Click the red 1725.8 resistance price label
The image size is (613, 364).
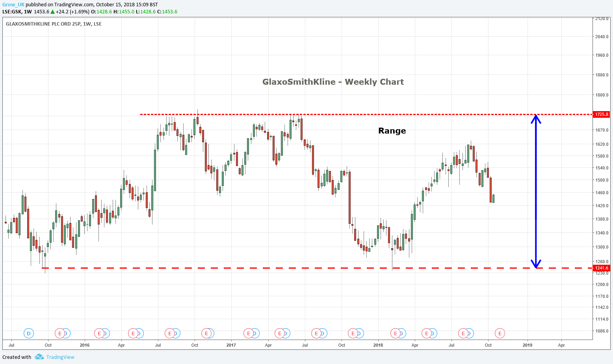(x=602, y=115)
